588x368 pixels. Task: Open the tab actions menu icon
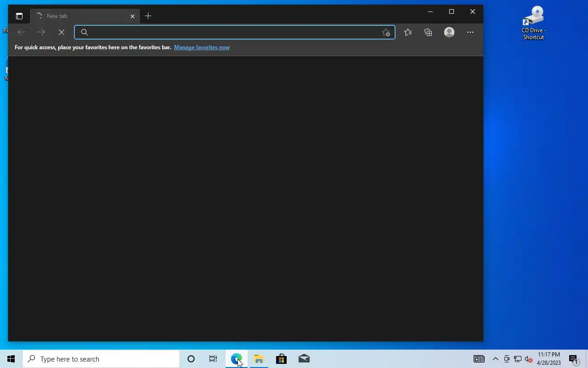click(19, 16)
